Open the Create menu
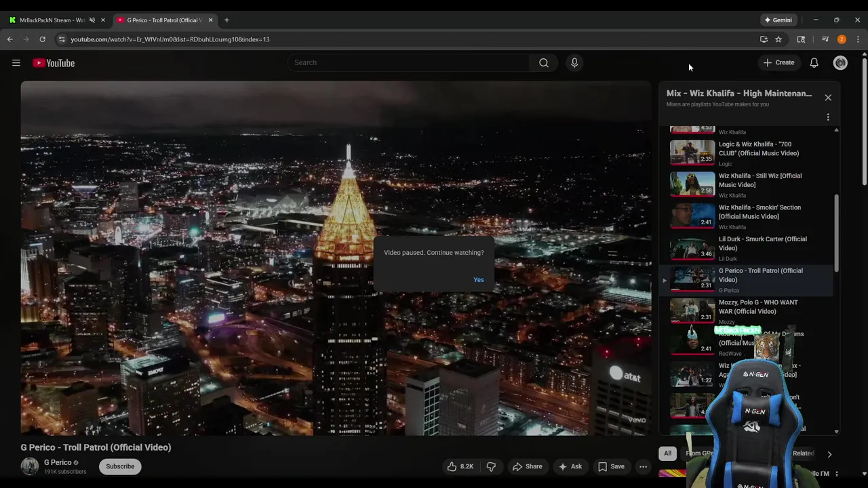868x488 pixels. pyautogui.click(x=778, y=62)
